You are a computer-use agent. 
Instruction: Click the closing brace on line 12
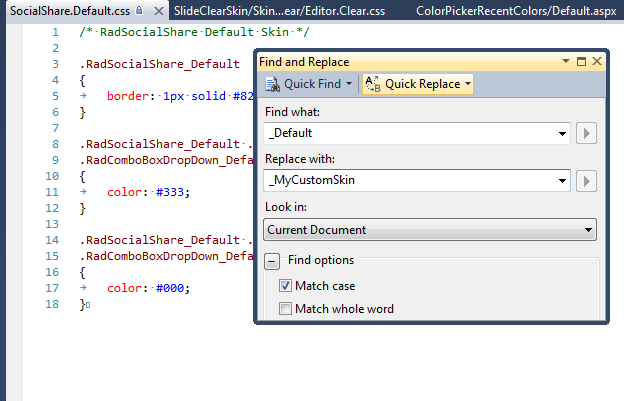(82, 208)
